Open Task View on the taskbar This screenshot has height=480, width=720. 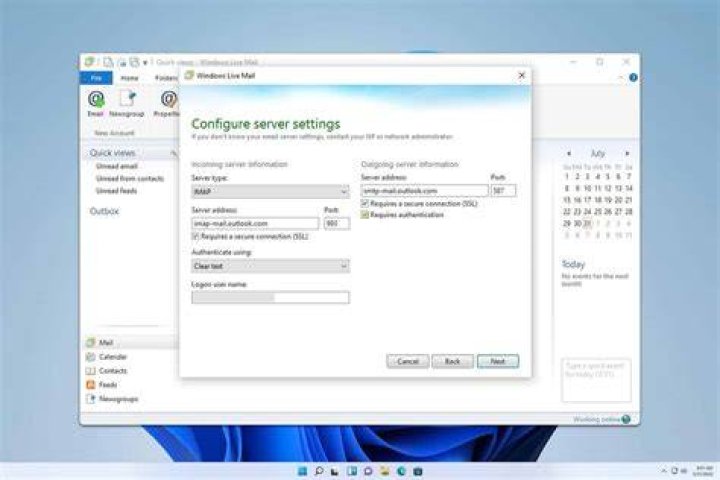pyautogui.click(x=335, y=471)
